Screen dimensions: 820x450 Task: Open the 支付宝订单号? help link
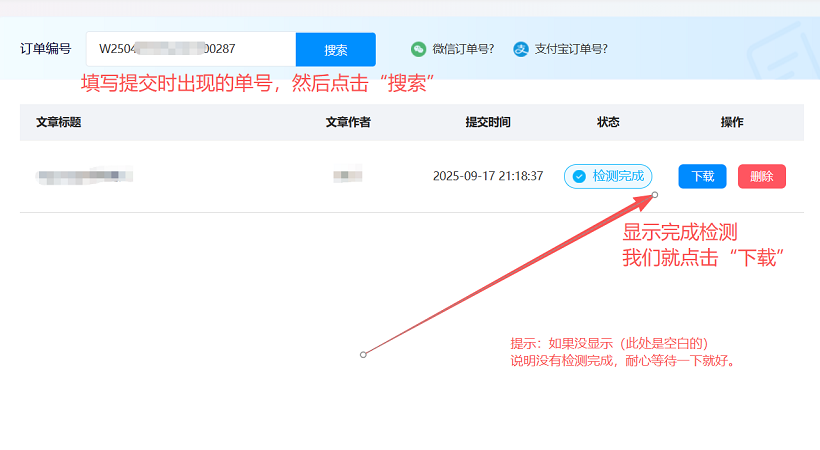[x=571, y=49]
